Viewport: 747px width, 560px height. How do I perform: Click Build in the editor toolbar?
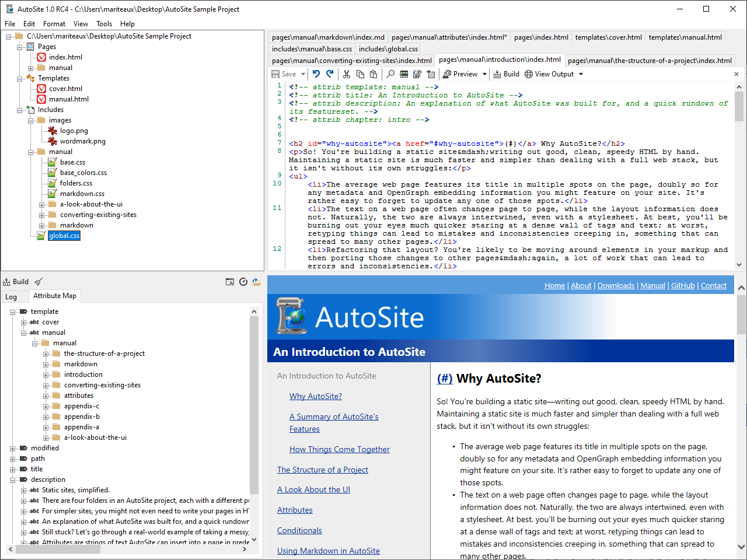tap(507, 74)
